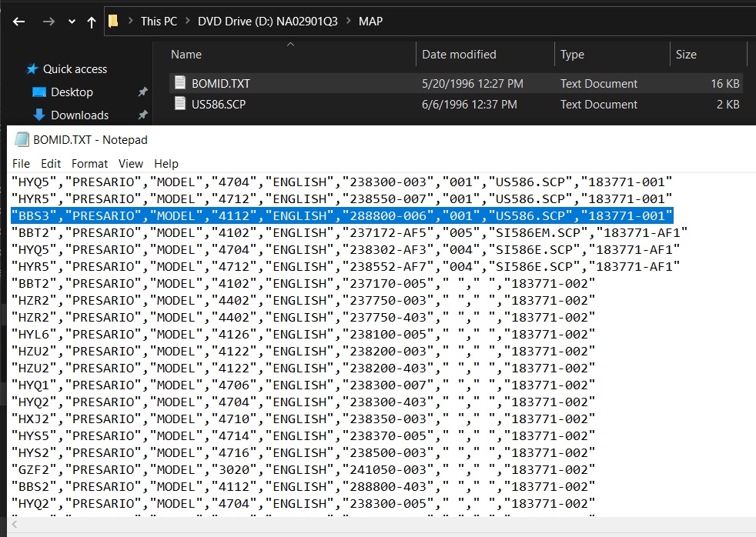Image resolution: width=756 pixels, height=537 pixels.
Task: Sort files by Date modified
Action: tap(459, 55)
